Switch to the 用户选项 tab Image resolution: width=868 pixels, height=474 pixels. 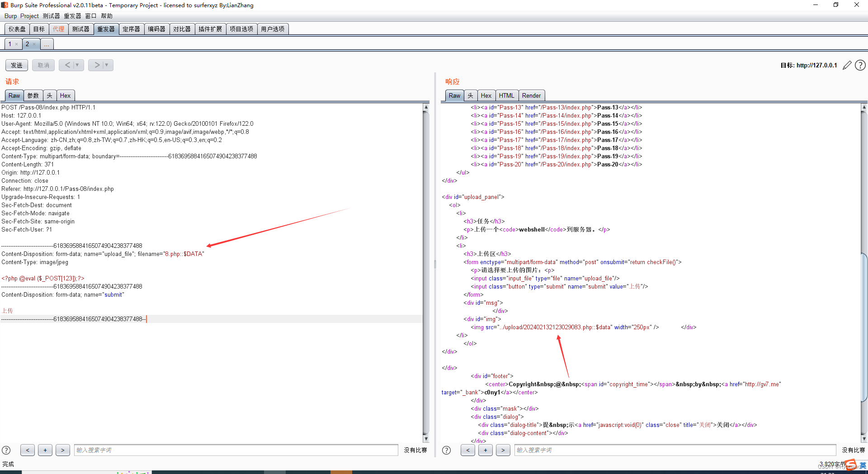click(x=273, y=29)
